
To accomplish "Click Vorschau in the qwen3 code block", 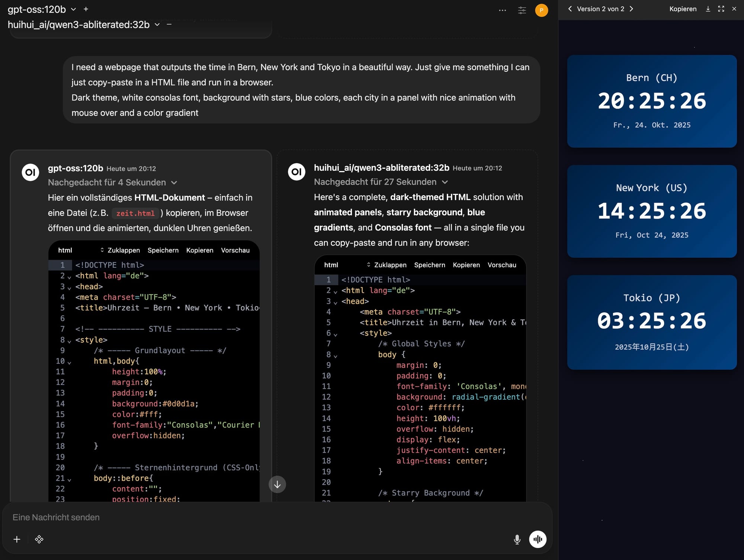I will point(501,265).
